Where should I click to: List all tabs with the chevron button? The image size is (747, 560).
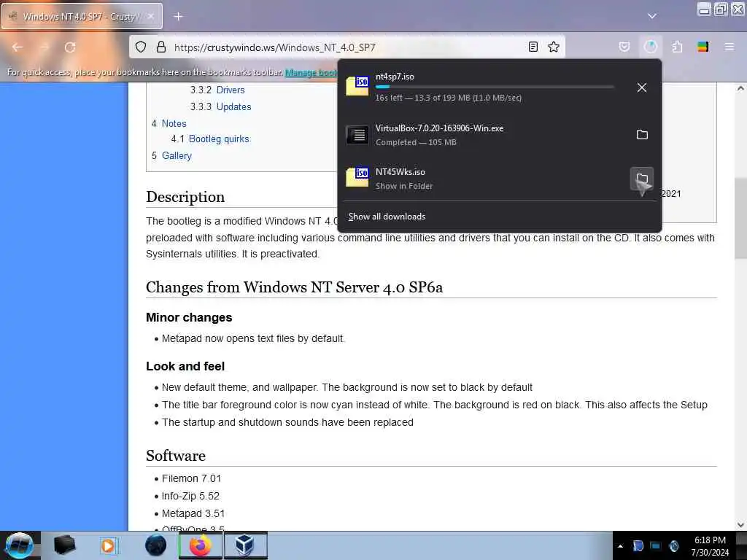651,16
